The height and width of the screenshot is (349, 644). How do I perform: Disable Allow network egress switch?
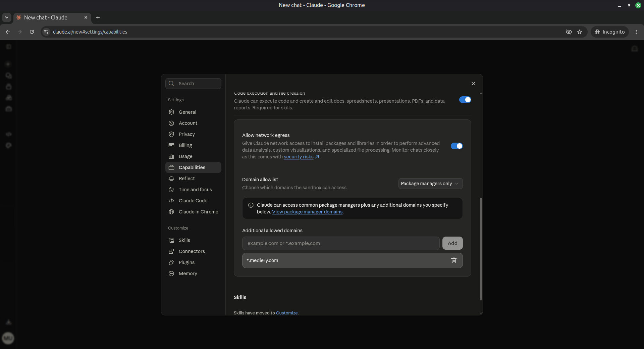(x=457, y=146)
